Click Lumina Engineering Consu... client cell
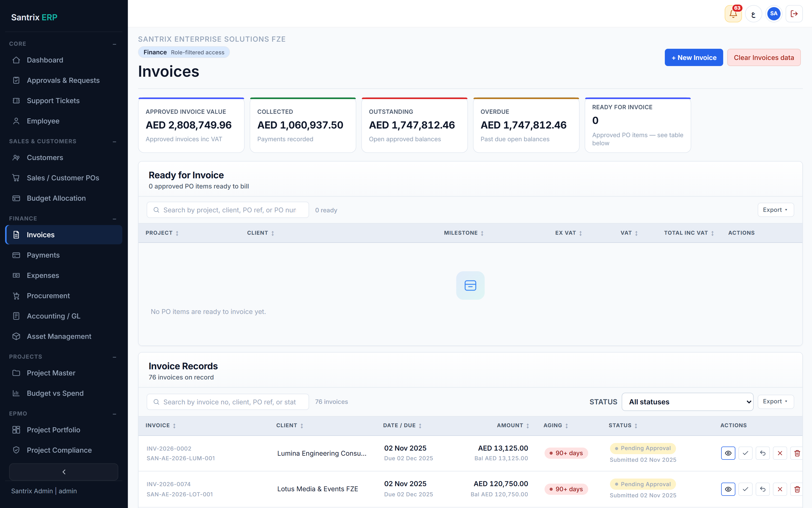Image resolution: width=812 pixels, height=508 pixels. pos(322,453)
